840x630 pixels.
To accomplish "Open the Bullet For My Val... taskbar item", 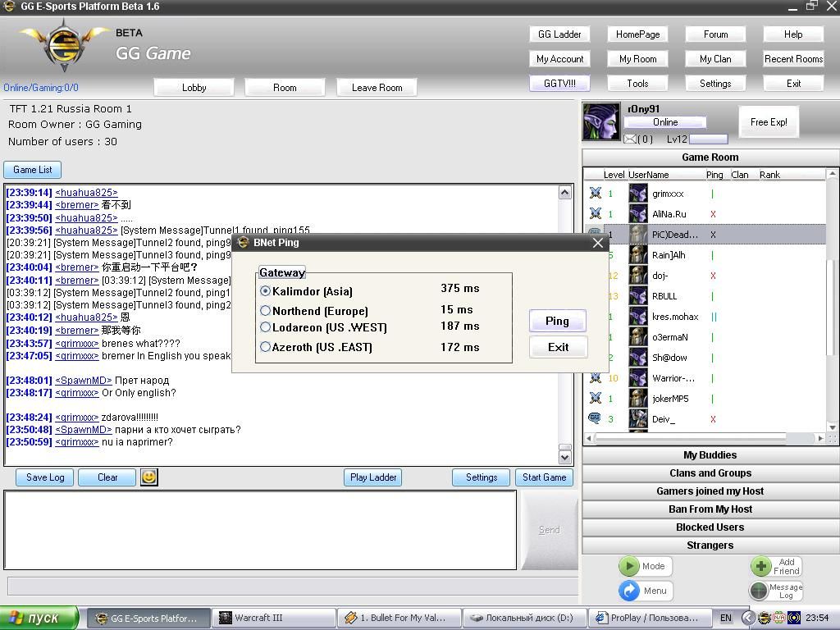I will 399,618.
